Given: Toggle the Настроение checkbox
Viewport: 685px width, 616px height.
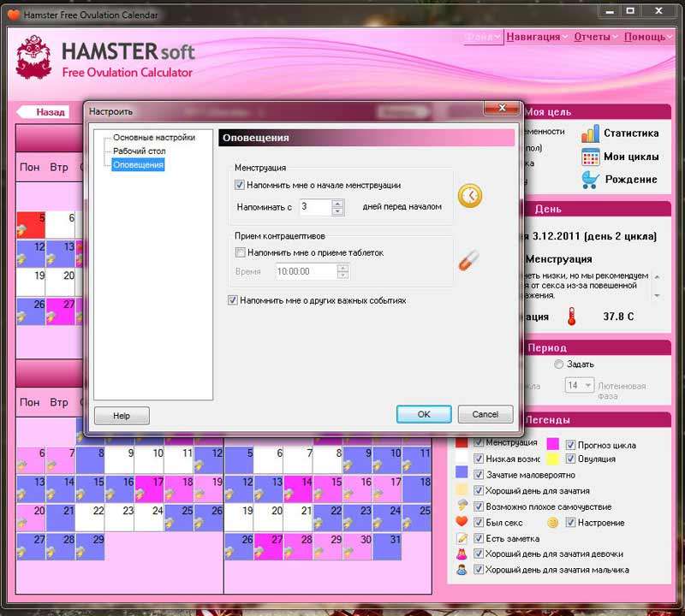Looking at the screenshot, I should click(570, 523).
